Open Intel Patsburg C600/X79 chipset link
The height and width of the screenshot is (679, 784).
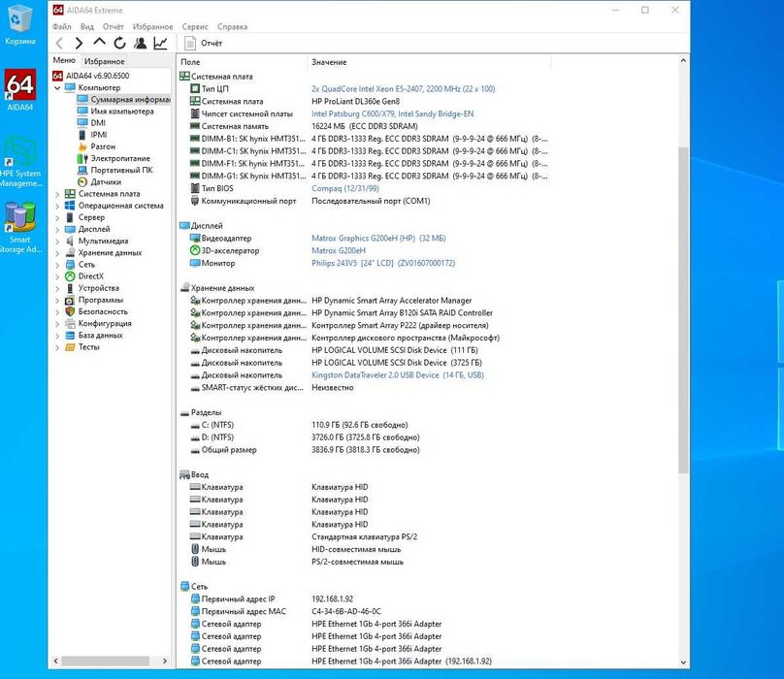[x=393, y=114]
